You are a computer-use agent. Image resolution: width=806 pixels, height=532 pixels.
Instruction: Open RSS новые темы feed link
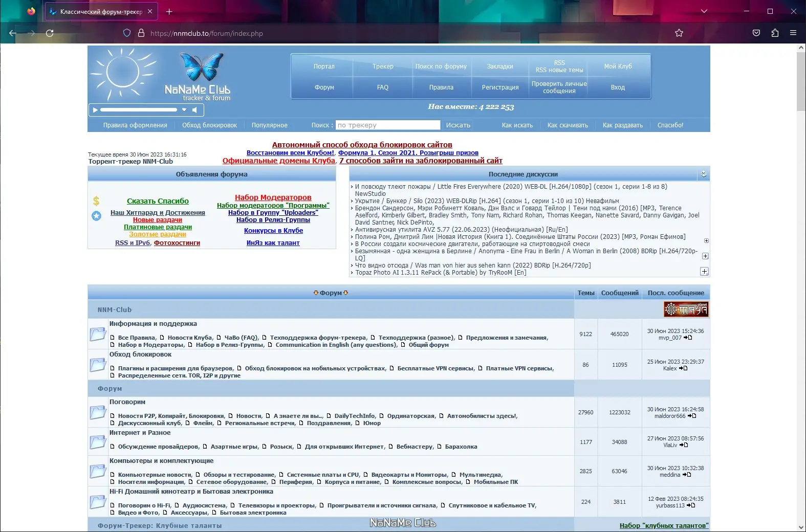[x=559, y=70]
